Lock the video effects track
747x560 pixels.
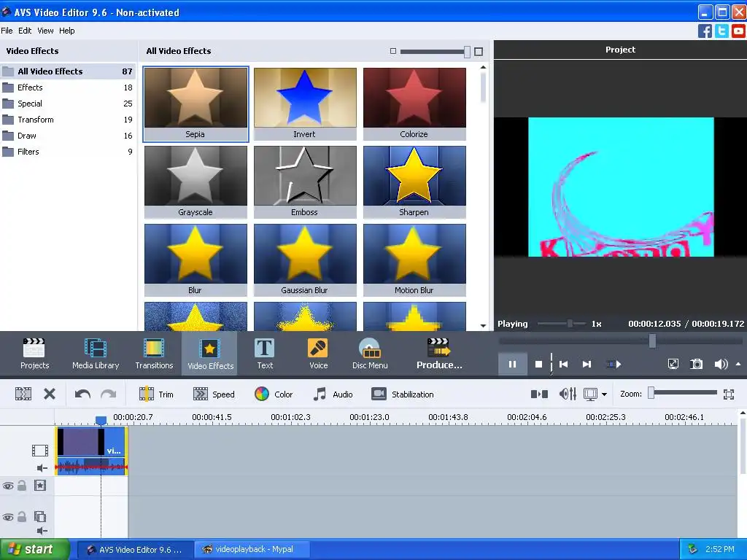point(22,486)
